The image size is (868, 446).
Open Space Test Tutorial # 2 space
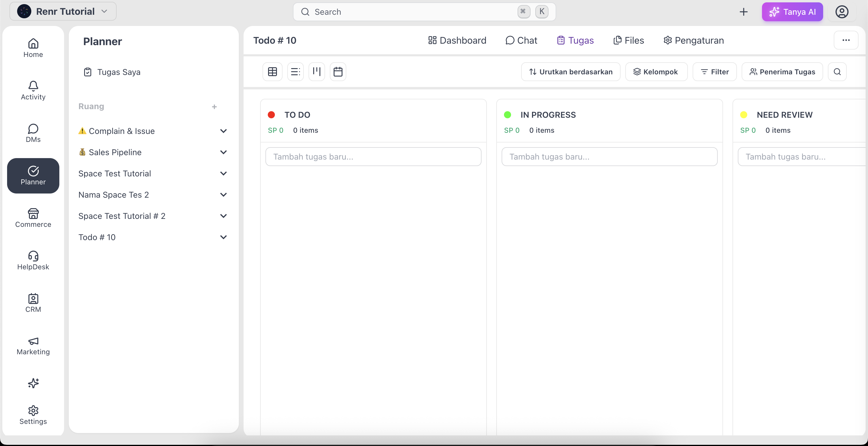click(122, 216)
